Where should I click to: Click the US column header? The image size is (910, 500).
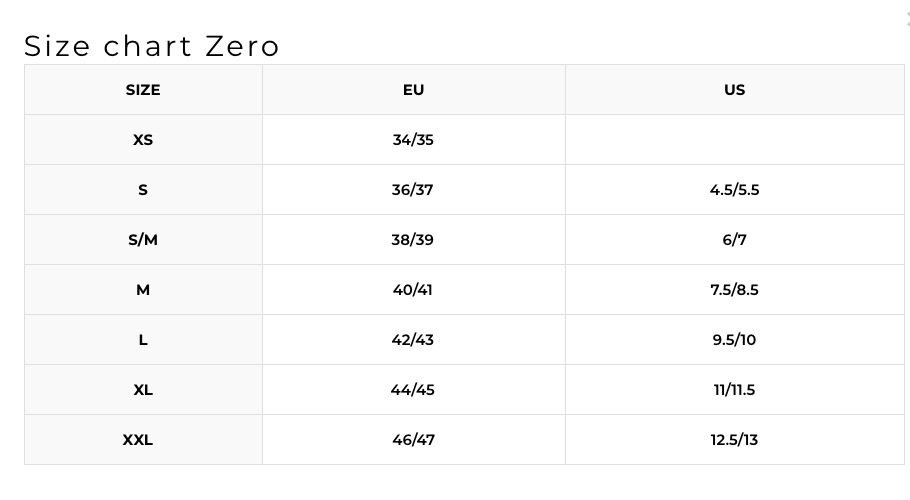pyautogui.click(x=734, y=90)
